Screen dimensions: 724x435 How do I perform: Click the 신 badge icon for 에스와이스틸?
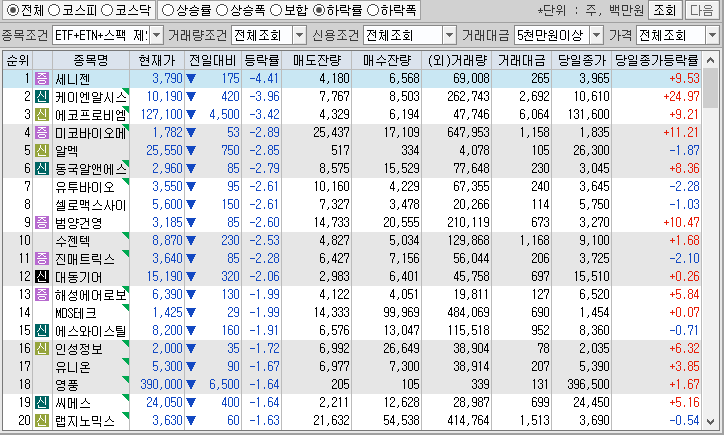42,331
